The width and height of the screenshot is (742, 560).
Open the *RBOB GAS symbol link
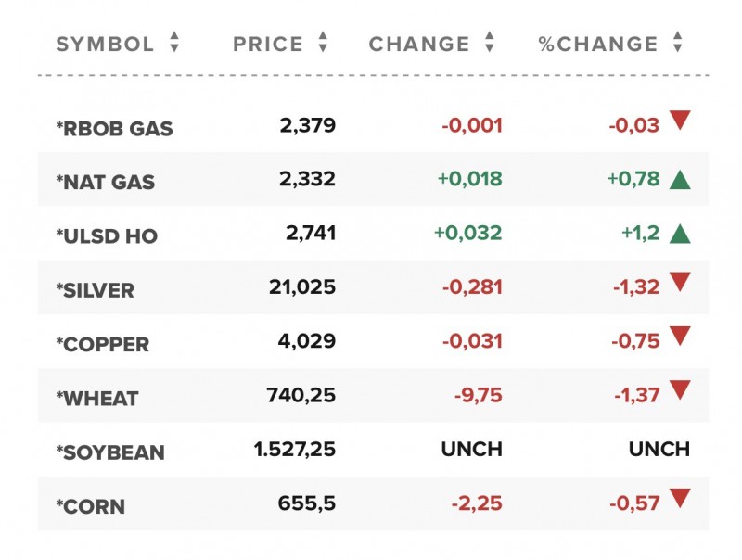115,129
